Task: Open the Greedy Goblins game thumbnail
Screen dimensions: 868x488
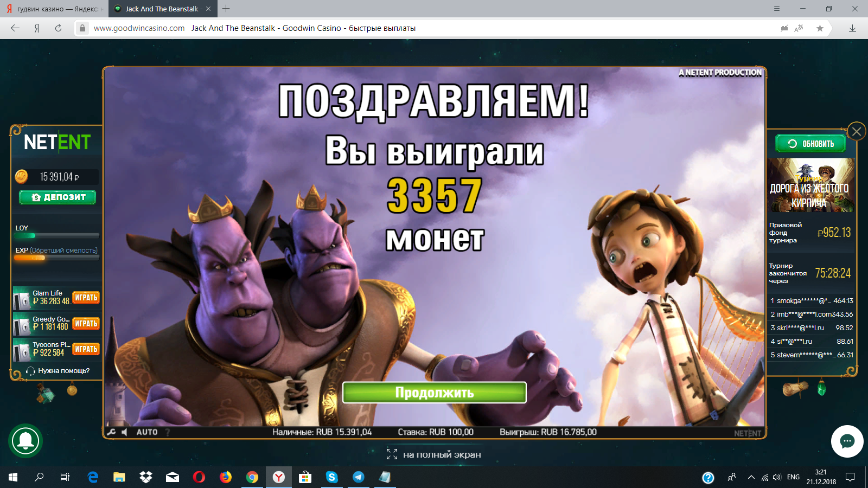Action: point(22,324)
